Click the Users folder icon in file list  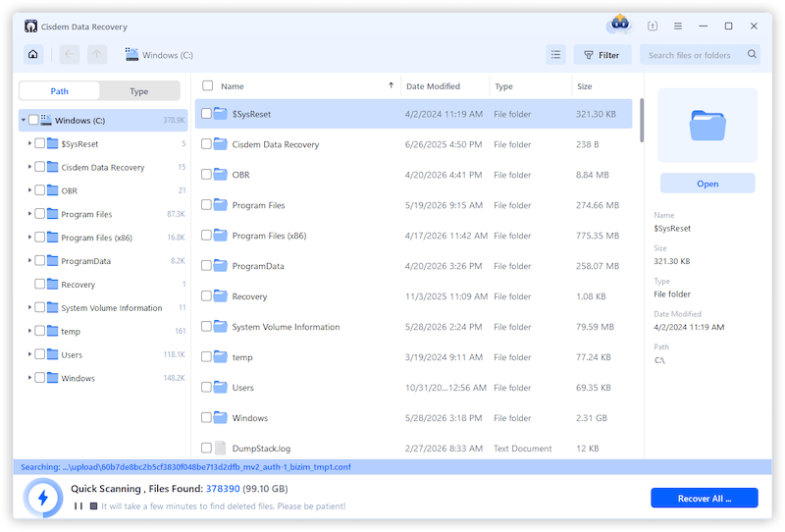tap(220, 387)
